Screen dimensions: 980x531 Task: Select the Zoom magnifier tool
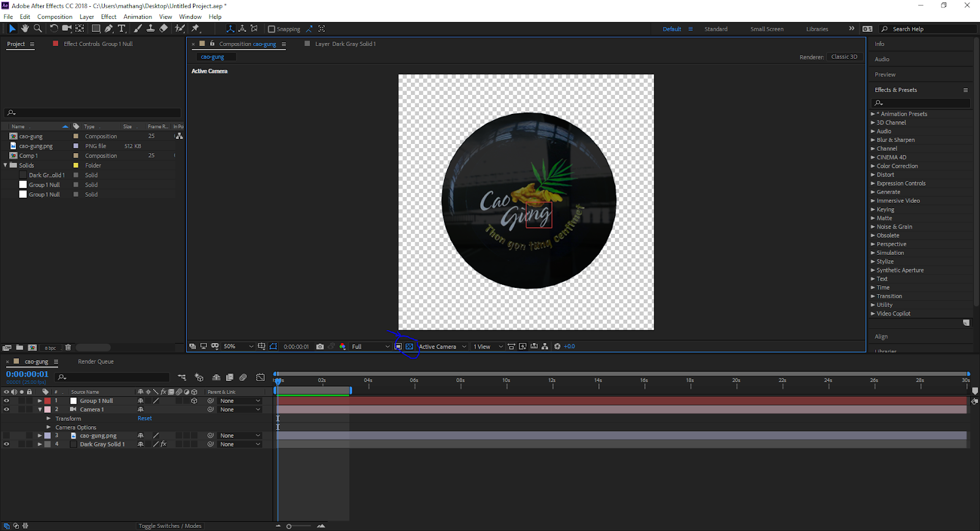click(x=38, y=28)
